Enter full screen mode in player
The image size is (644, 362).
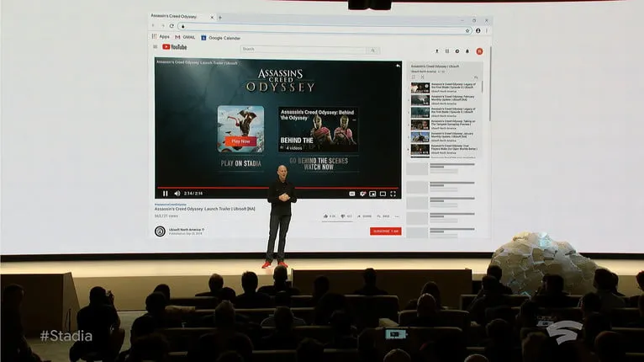coord(393,194)
